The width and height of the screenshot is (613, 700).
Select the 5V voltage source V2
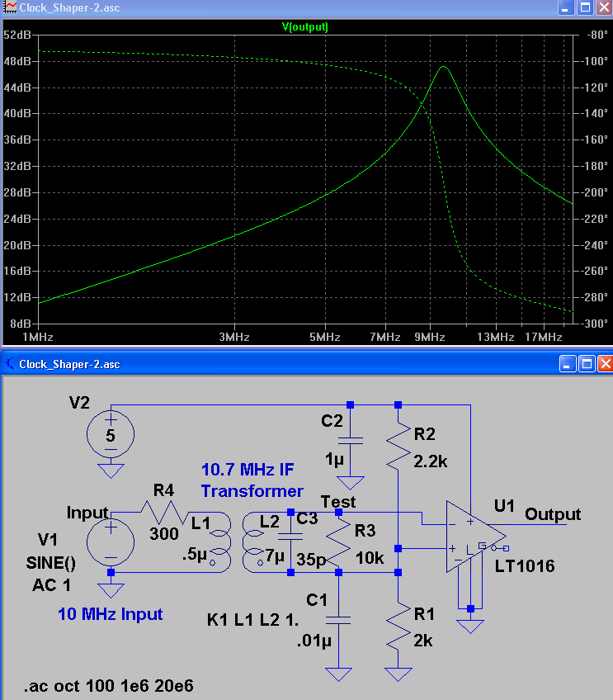click(110, 435)
